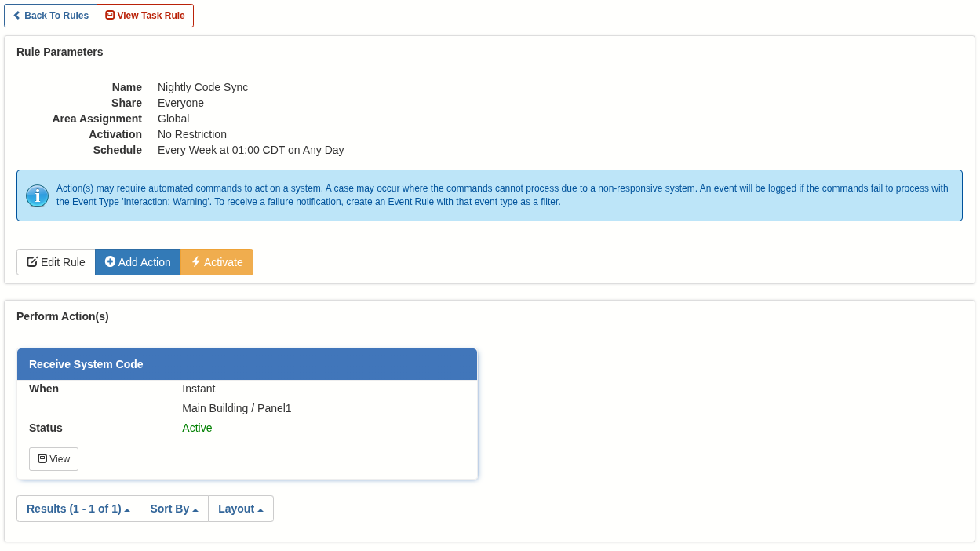The height and width of the screenshot is (551, 980).
Task: Click the Main Building / Panel1 text
Action: [236, 408]
